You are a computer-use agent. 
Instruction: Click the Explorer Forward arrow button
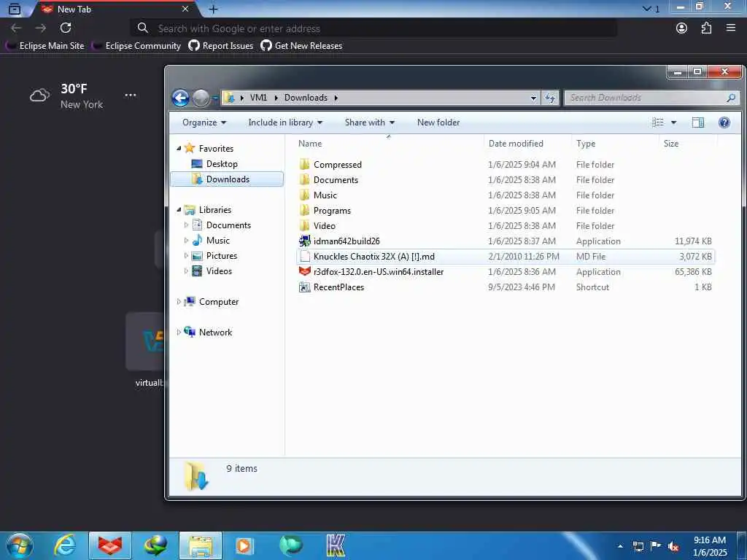click(201, 98)
